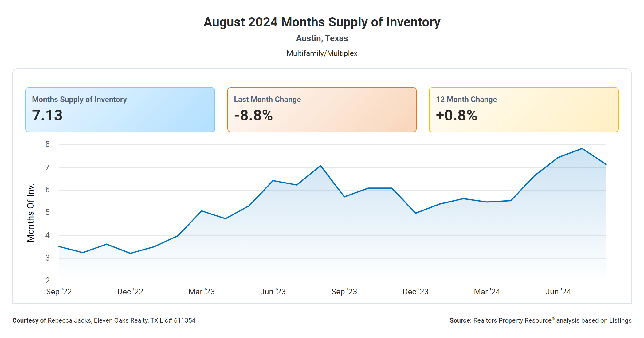Image resolution: width=644 pixels, height=338 pixels.
Task: Click the Austin, Texas subtitle
Action: [x=322, y=38]
